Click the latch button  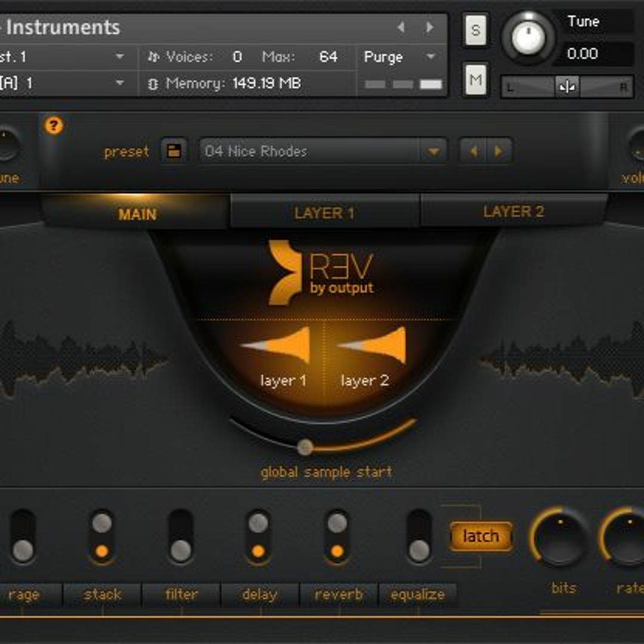[x=481, y=536]
